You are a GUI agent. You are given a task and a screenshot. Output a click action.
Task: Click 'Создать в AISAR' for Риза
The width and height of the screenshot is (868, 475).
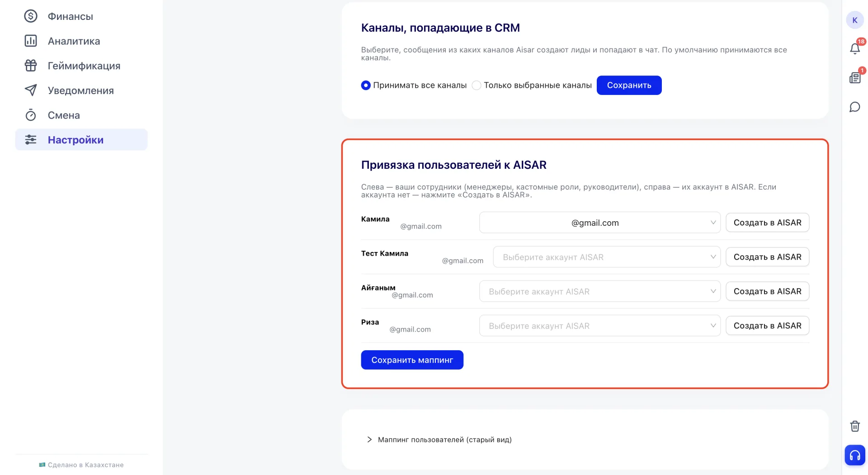pyautogui.click(x=767, y=326)
